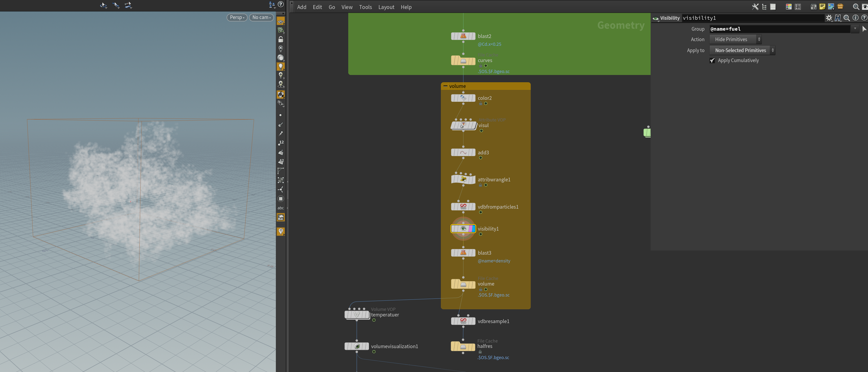Show node info with the i icon
868x372 pixels.
pyautogui.click(x=856, y=18)
